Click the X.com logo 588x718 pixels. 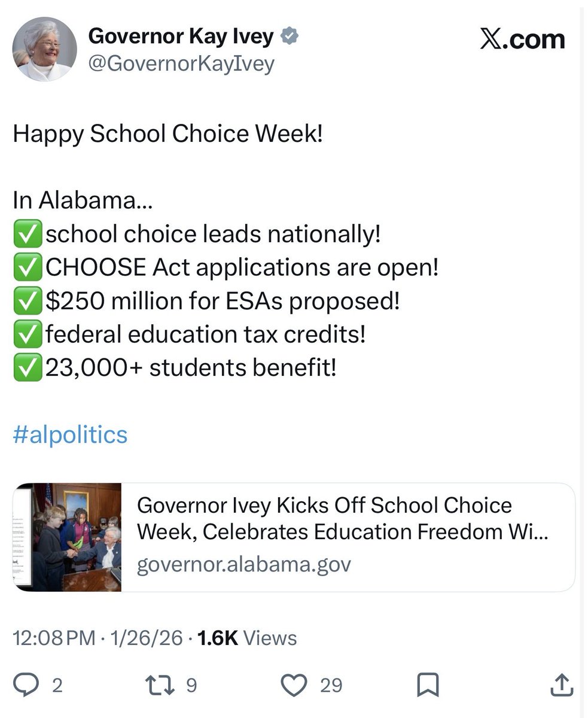(522, 39)
